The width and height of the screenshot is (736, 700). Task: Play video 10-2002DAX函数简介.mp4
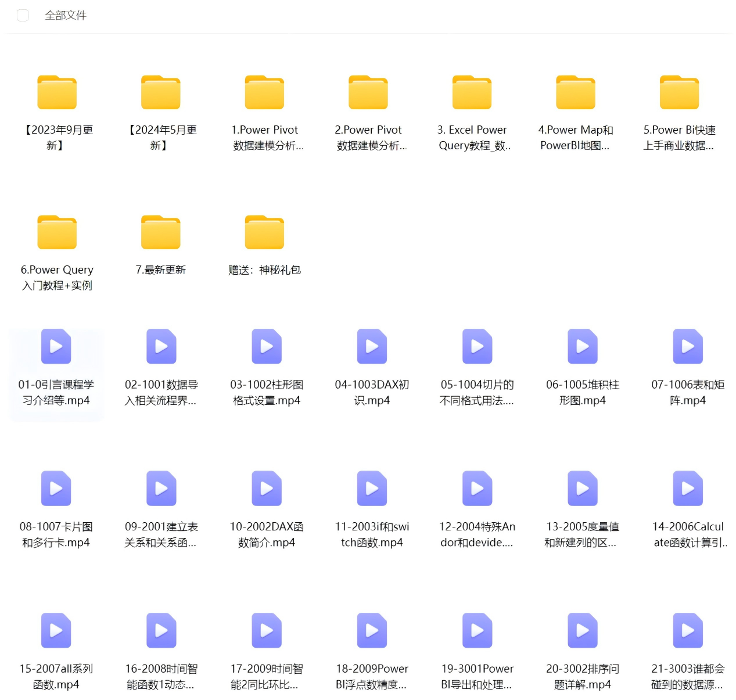click(267, 489)
